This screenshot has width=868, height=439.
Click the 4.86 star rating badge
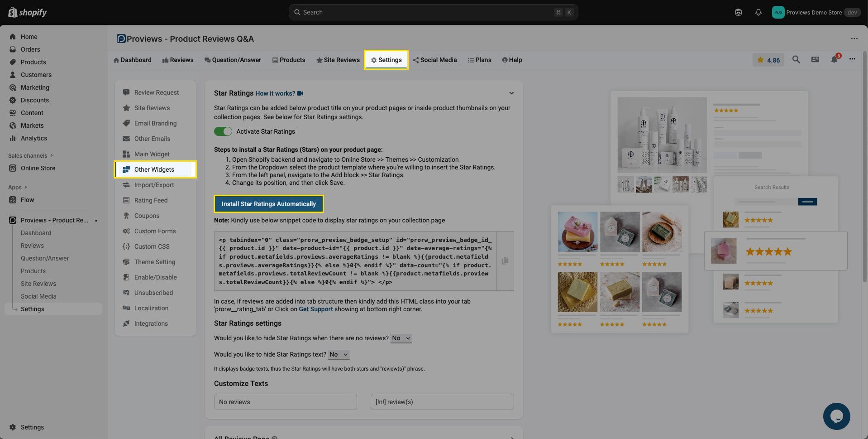[768, 60]
